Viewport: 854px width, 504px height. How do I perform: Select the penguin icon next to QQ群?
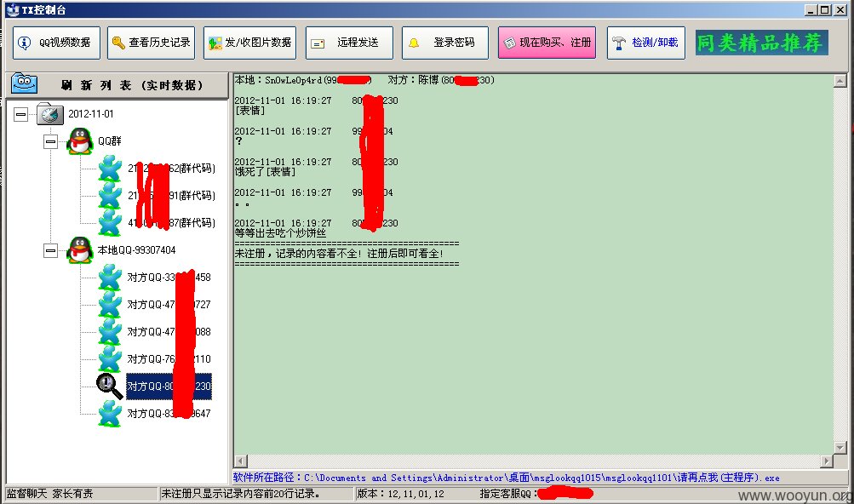tap(80, 141)
